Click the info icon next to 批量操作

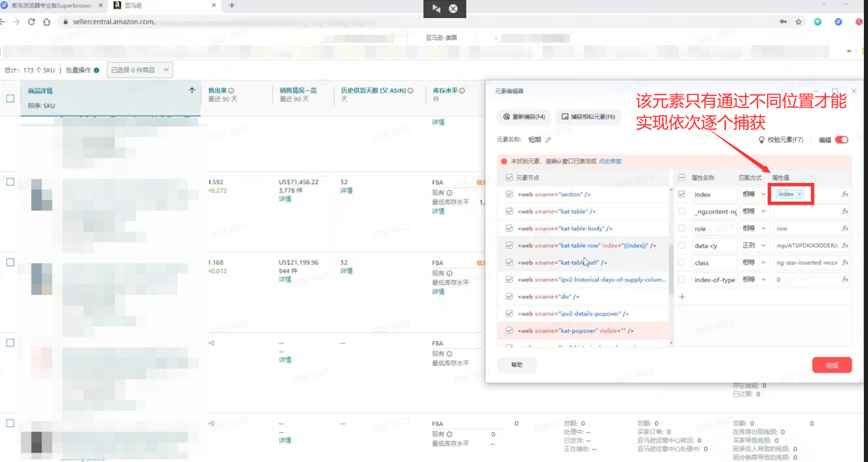pos(96,70)
